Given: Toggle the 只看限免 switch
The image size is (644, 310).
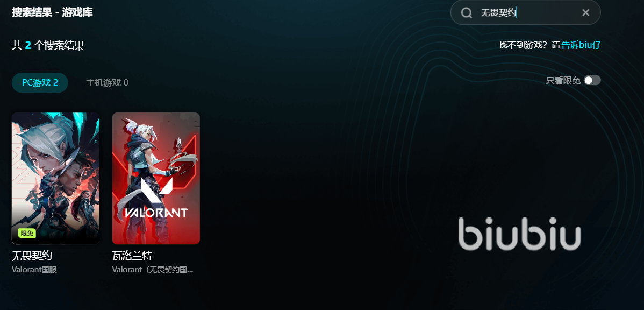Looking at the screenshot, I should coord(592,80).
